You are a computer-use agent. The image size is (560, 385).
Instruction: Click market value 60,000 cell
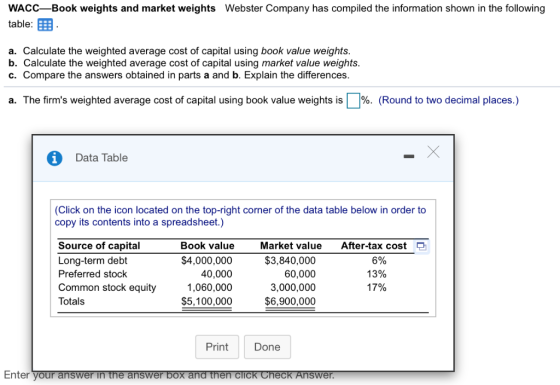pyautogui.click(x=300, y=274)
